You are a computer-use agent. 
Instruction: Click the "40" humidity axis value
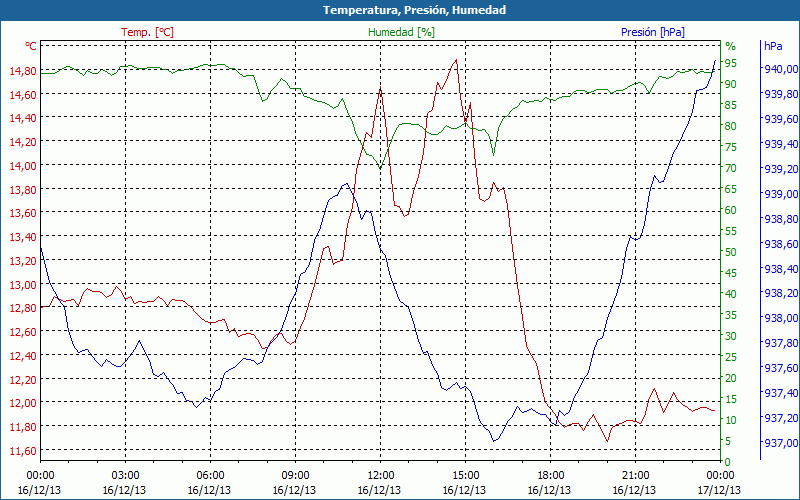pos(731,294)
